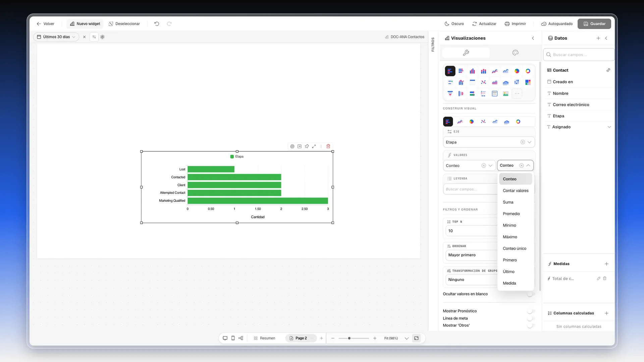Screen dimensions: 644x362
Task: Expand the Etapa axis dropdown chevron
Action: (529, 142)
